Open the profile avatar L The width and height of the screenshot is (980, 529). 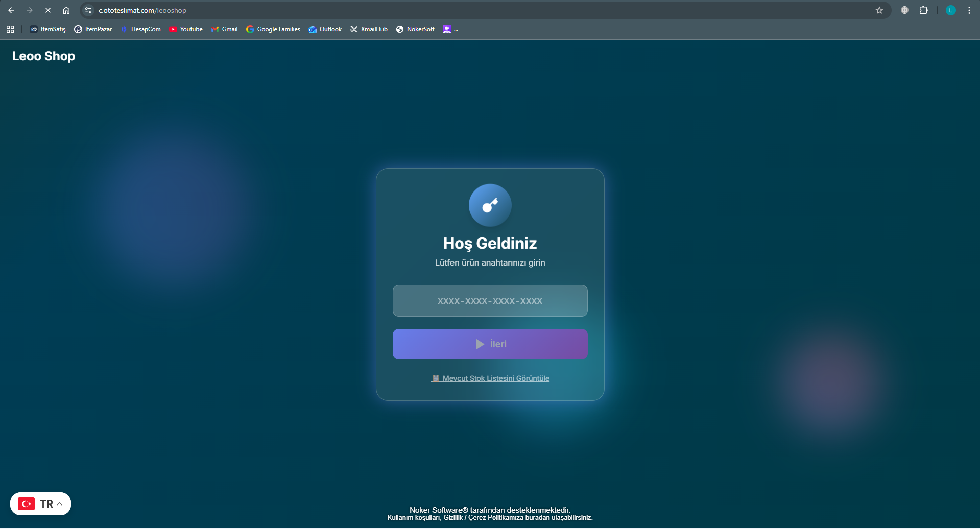(950, 10)
